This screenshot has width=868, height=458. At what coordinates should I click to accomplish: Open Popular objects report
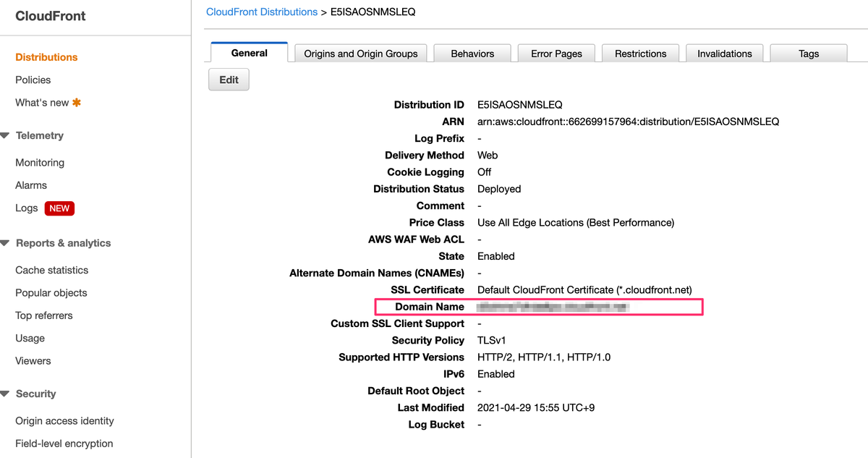[x=51, y=293]
